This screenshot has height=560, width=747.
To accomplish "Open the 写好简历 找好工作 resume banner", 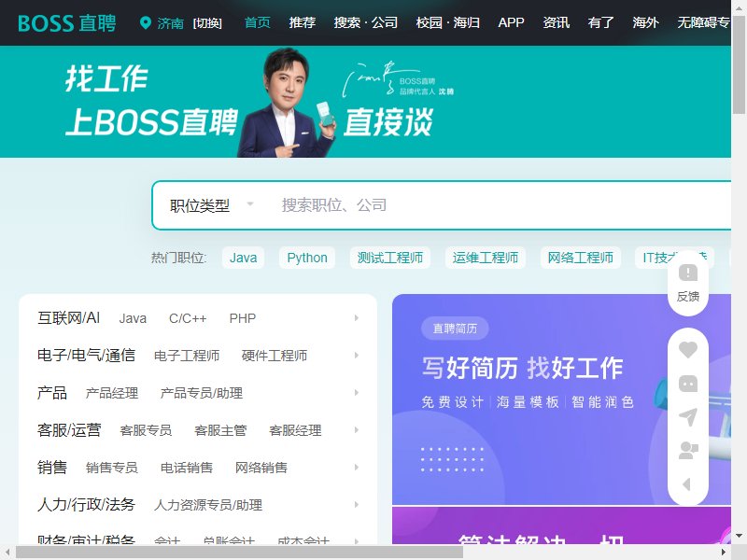I will [x=561, y=399].
